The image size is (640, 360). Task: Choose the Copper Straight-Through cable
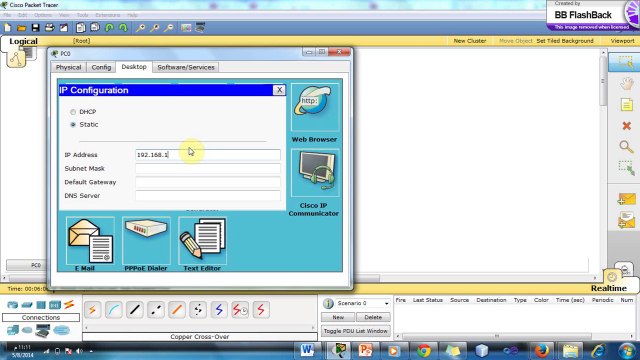point(135,310)
